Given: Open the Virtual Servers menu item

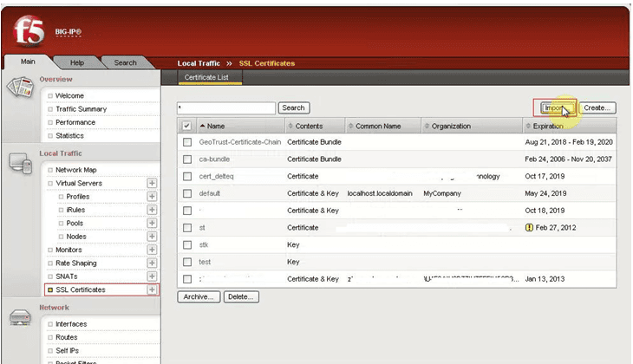Looking at the screenshot, I should tap(78, 184).
